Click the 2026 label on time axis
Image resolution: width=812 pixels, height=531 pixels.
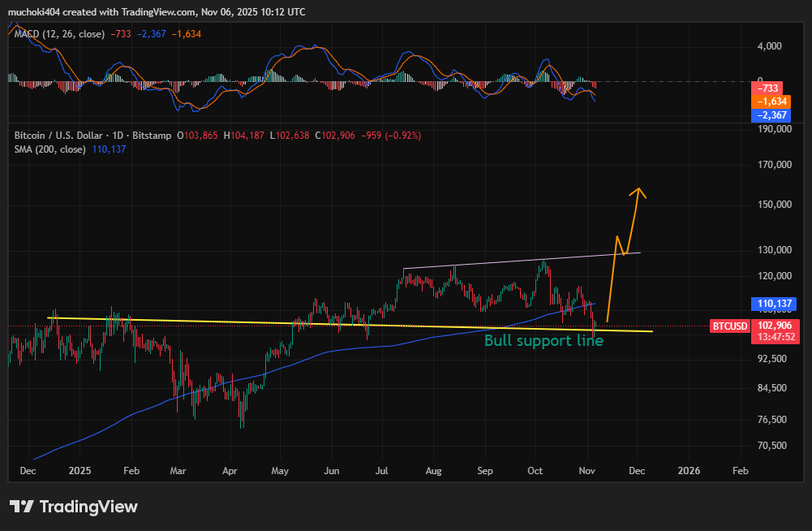tap(689, 470)
